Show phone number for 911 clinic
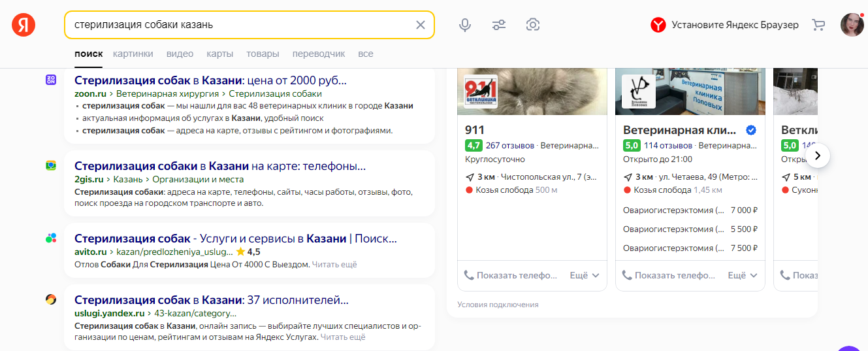Image resolution: width=868 pixels, height=351 pixels. [511, 275]
